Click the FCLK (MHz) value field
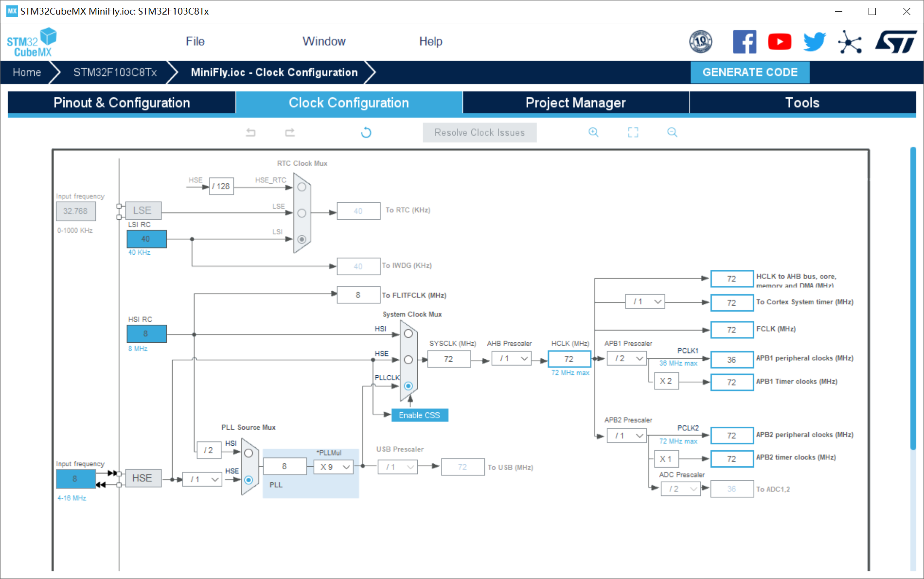The image size is (924, 579). click(x=732, y=330)
